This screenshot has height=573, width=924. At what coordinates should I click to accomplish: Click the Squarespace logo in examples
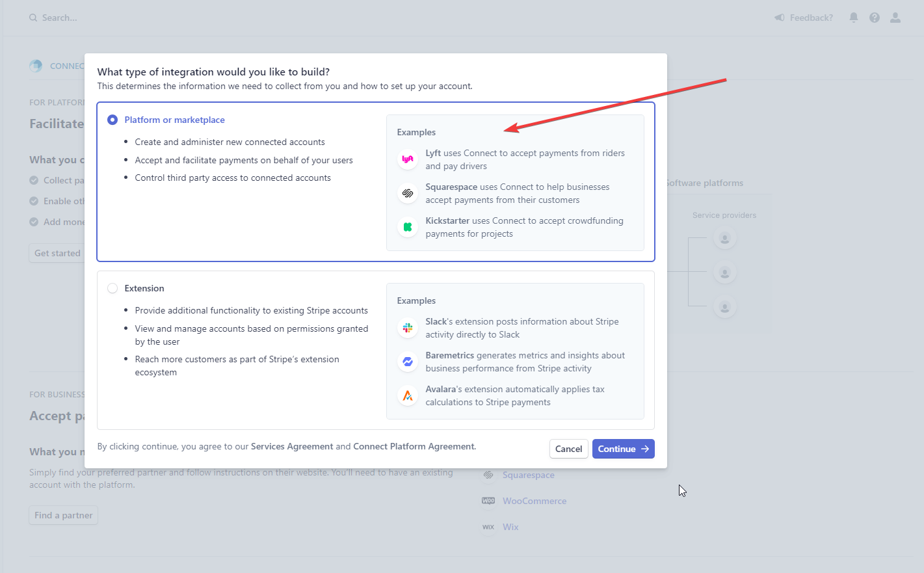pyautogui.click(x=408, y=193)
